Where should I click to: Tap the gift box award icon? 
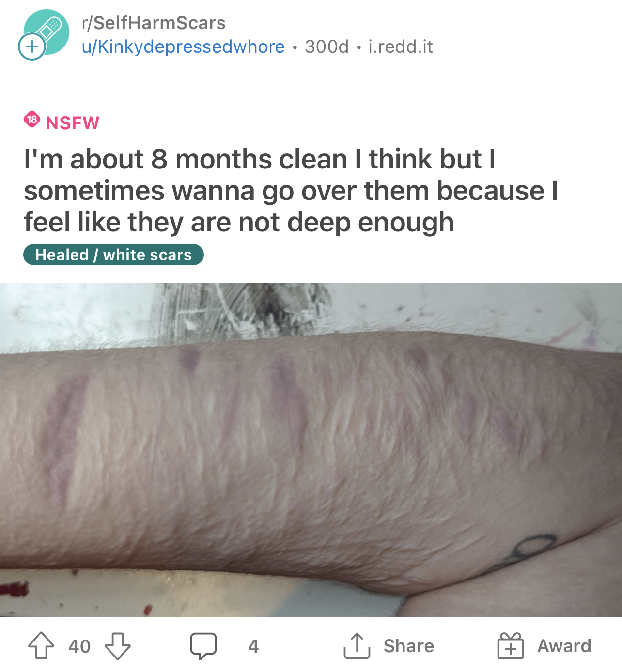tap(511, 646)
